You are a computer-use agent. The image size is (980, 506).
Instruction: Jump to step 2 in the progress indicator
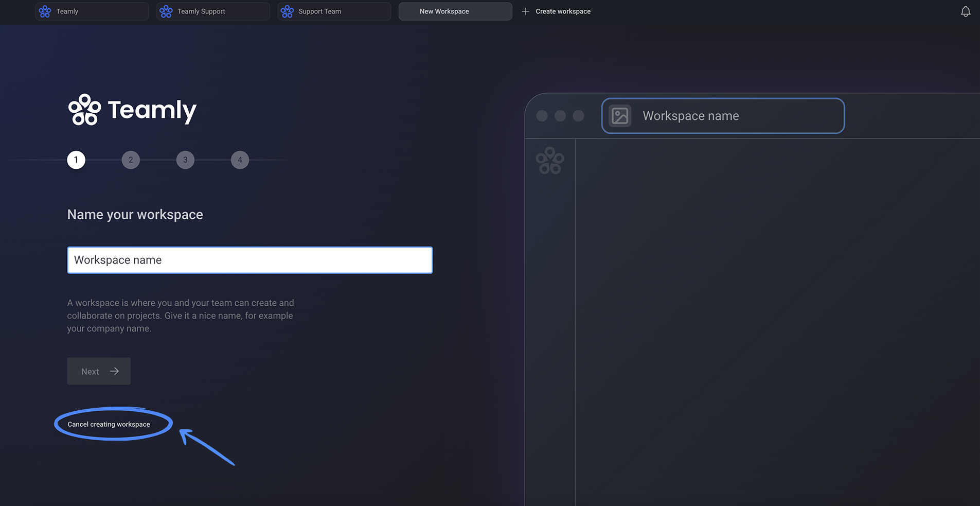(x=131, y=160)
